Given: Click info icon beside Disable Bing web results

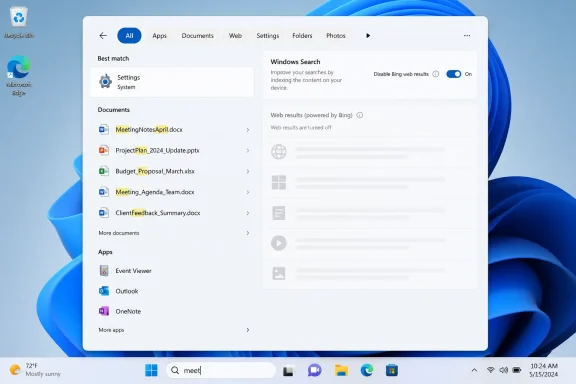Looking at the screenshot, I should coord(436,74).
